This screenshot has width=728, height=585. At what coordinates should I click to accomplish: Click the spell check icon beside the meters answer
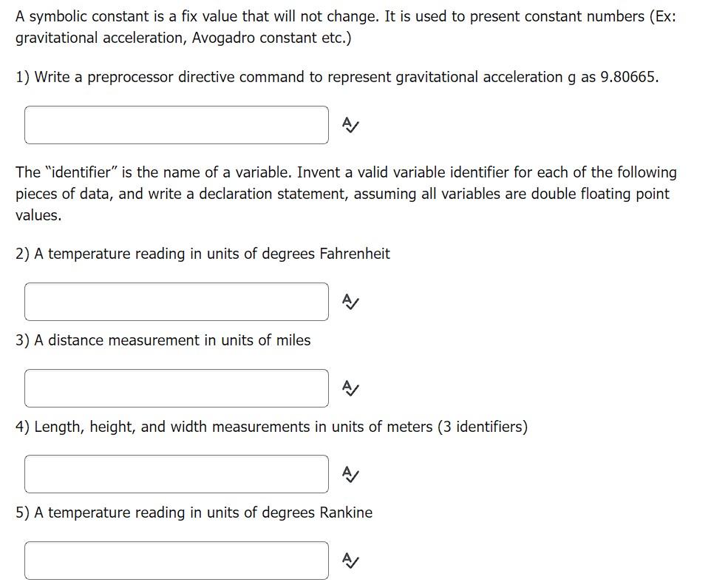350,474
